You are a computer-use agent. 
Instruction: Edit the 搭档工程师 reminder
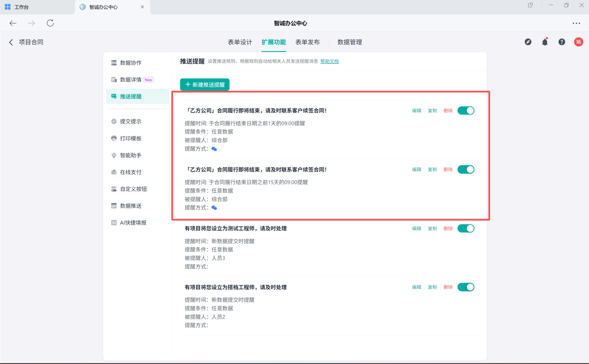[417, 287]
